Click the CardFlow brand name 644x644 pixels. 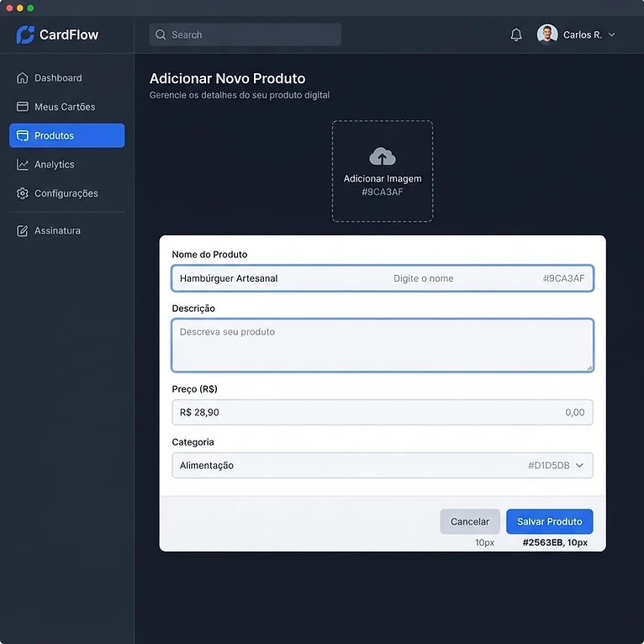[x=69, y=34]
